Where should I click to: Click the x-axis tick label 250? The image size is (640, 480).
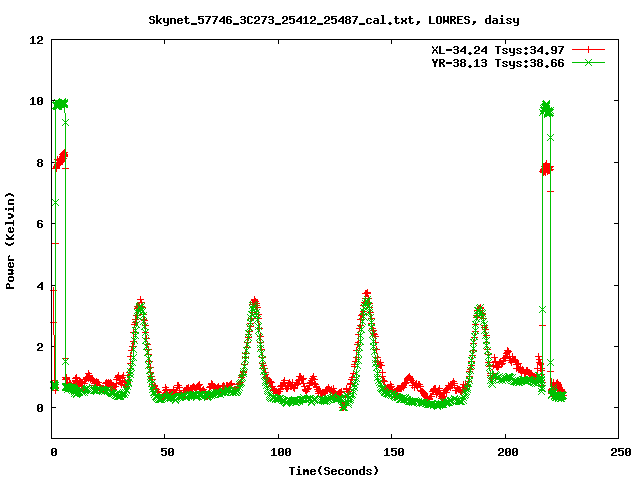620,452
